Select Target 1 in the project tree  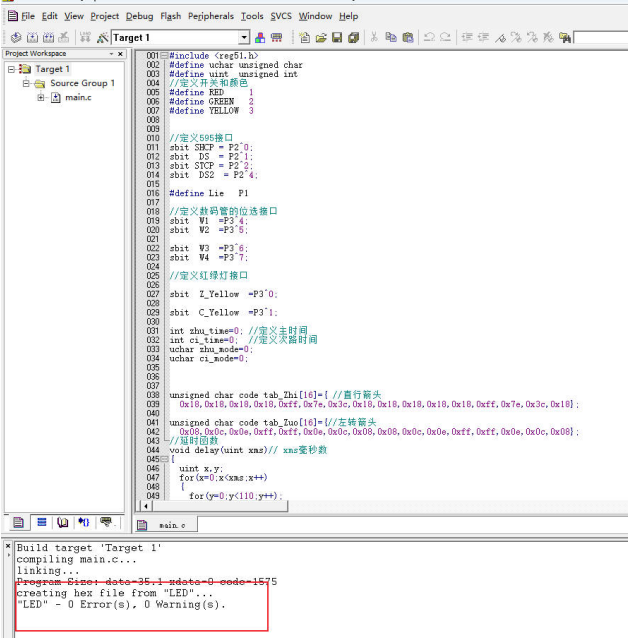[x=53, y=69]
